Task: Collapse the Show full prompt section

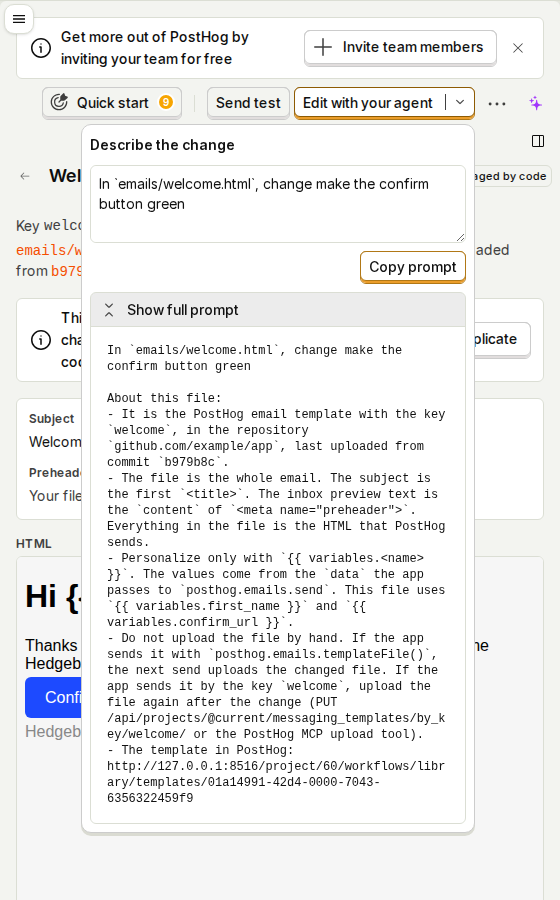Action: [278, 310]
